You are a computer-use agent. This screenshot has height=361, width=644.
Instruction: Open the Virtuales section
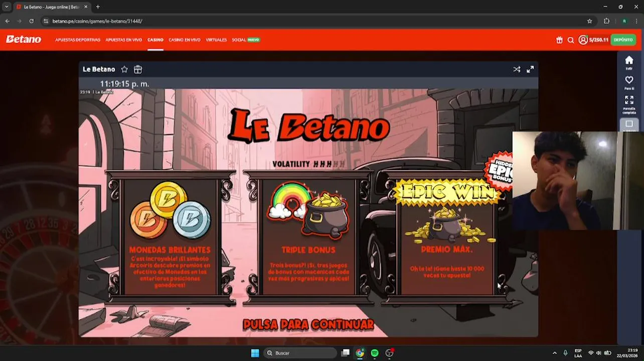point(216,40)
